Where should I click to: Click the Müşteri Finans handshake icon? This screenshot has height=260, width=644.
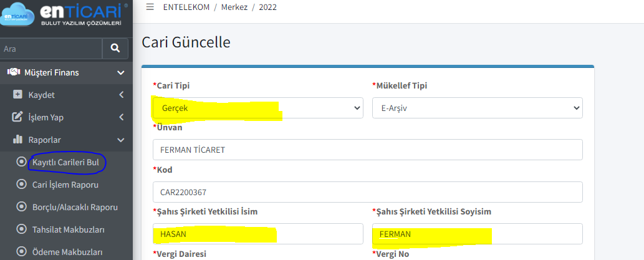[x=14, y=73]
